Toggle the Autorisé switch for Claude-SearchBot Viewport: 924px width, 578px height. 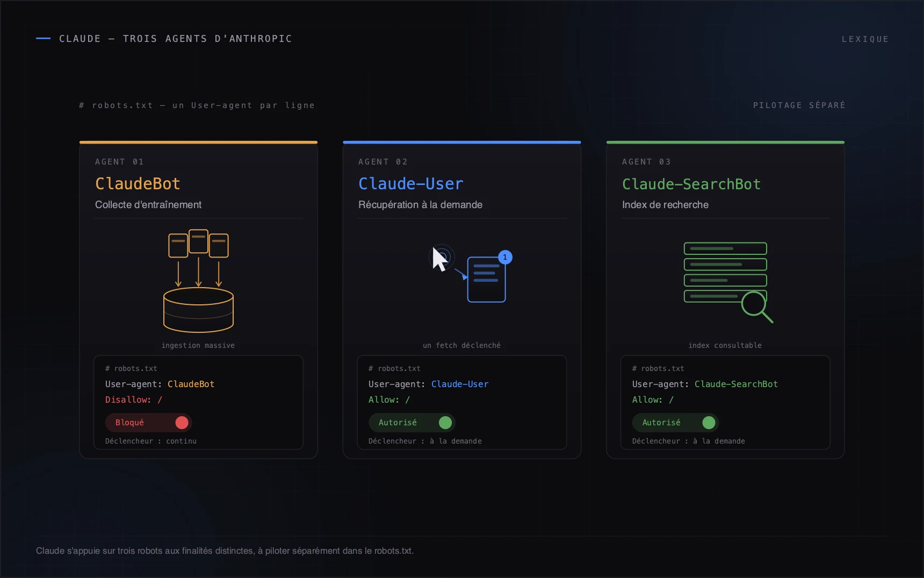[x=675, y=423]
